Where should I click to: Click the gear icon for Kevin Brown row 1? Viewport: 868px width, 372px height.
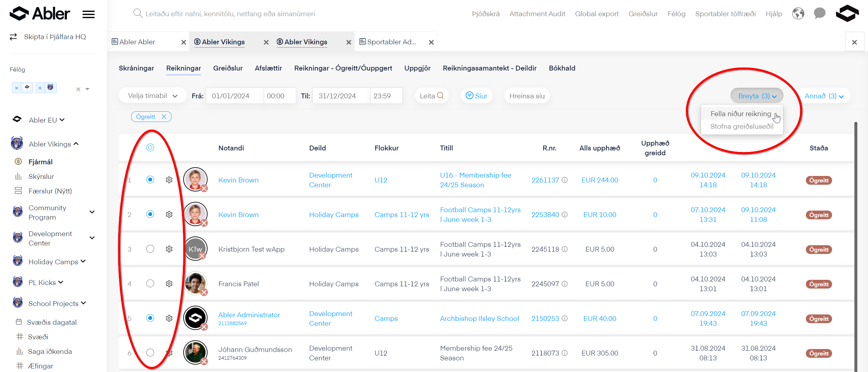point(169,180)
